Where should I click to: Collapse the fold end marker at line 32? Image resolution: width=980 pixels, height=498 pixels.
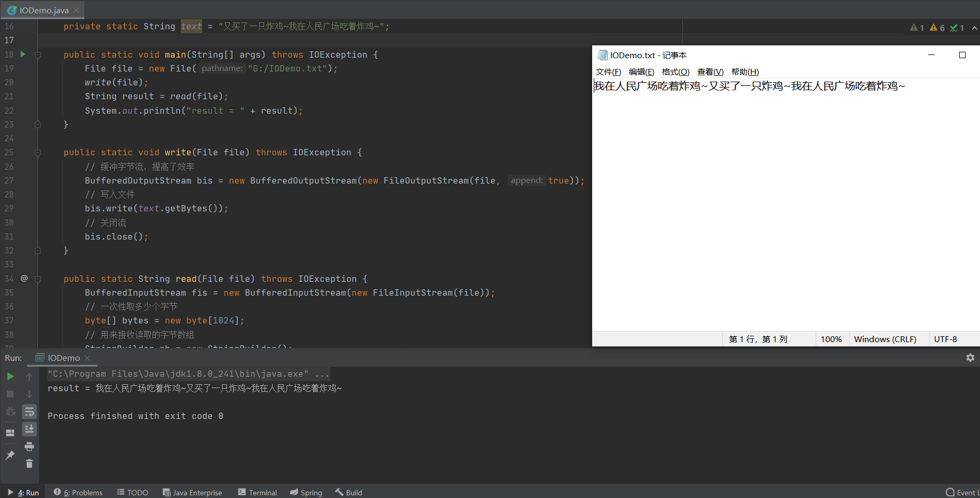pyautogui.click(x=38, y=250)
